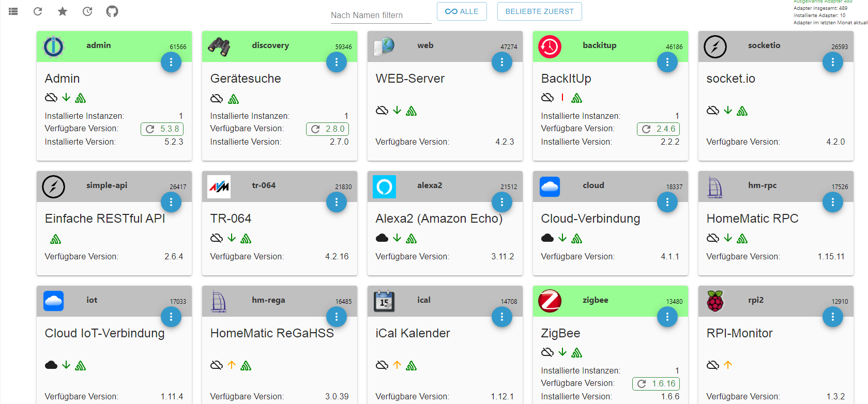Screen dimensions: 868x404
Task: Open the rpi2 card three-dot menu
Action: (x=833, y=317)
